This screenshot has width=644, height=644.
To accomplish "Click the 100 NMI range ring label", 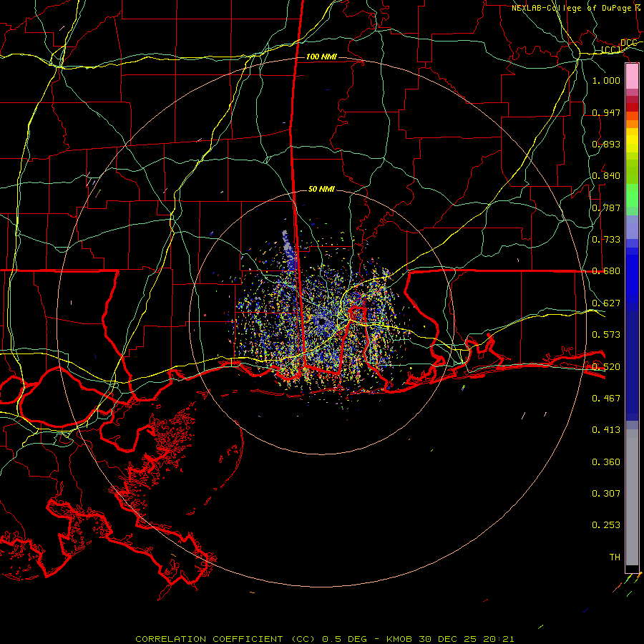I will point(321,57).
